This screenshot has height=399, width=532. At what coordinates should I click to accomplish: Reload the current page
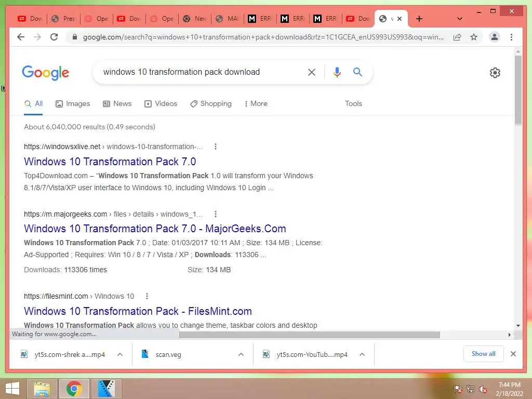point(54,37)
